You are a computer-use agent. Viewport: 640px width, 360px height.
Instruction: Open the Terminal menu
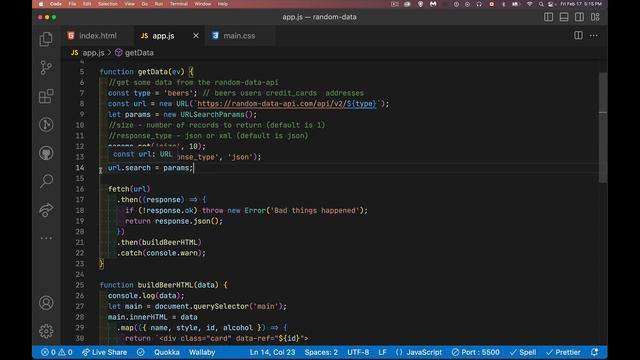[178, 4]
